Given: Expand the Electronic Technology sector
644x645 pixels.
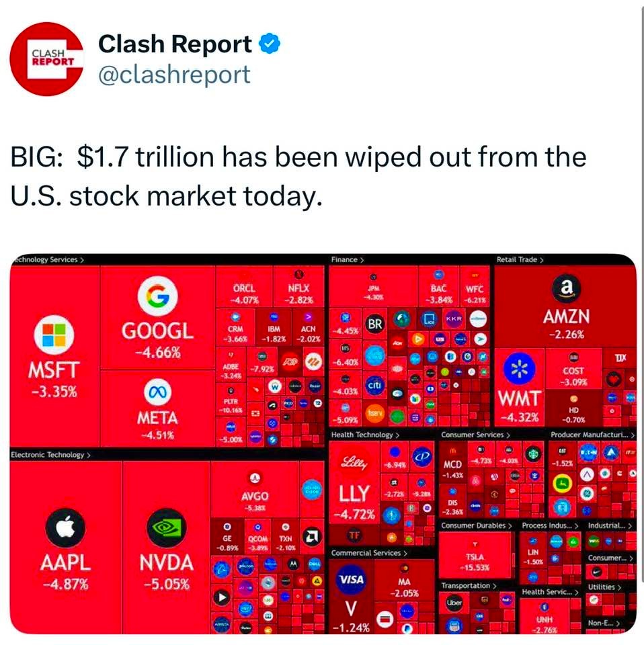Looking at the screenshot, I should (x=48, y=455).
